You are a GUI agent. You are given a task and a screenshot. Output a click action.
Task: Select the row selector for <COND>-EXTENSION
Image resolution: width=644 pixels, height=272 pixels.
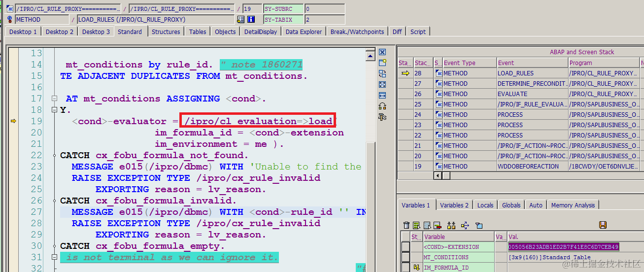pyautogui.click(x=406, y=247)
